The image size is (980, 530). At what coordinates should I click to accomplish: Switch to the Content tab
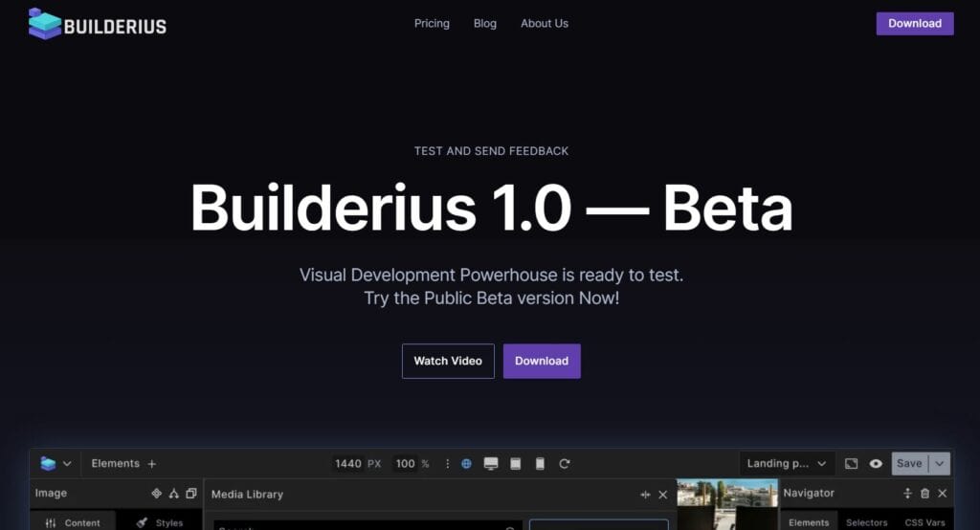(73, 522)
